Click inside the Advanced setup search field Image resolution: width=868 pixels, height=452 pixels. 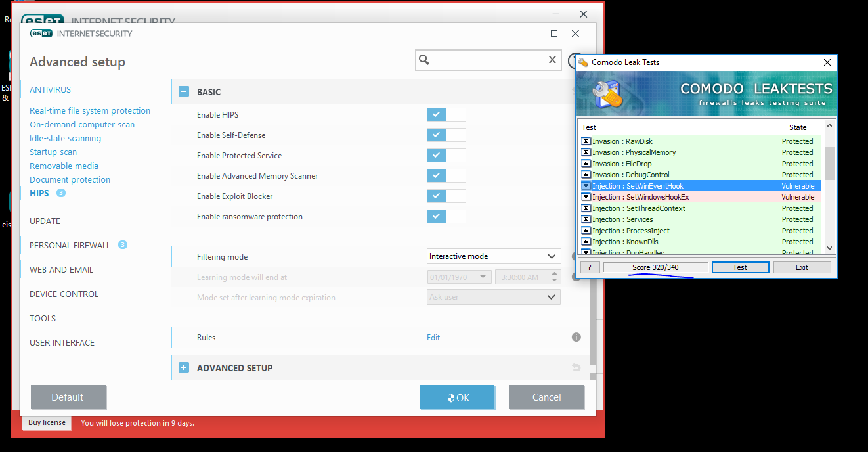click(x=488, y=60)
